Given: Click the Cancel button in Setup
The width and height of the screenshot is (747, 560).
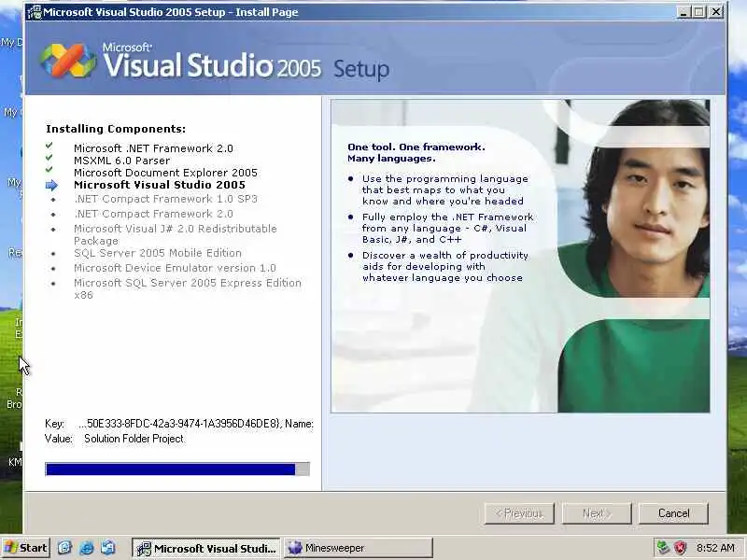Looking at the screenshot, I should [673, 513].
